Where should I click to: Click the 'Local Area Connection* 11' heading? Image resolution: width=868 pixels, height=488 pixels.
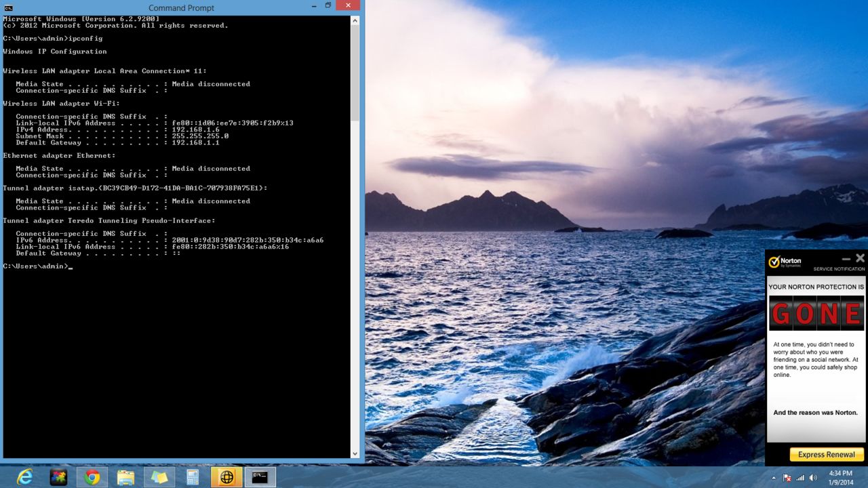(x=104, y=71)
